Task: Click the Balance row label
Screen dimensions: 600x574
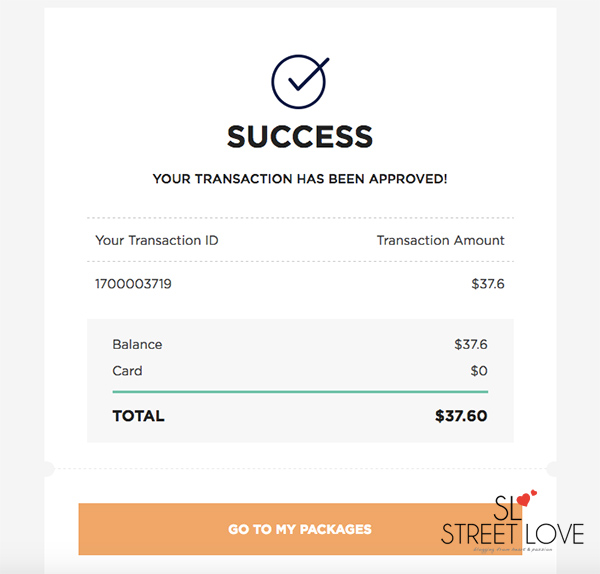Action: [x=137, y=344]
